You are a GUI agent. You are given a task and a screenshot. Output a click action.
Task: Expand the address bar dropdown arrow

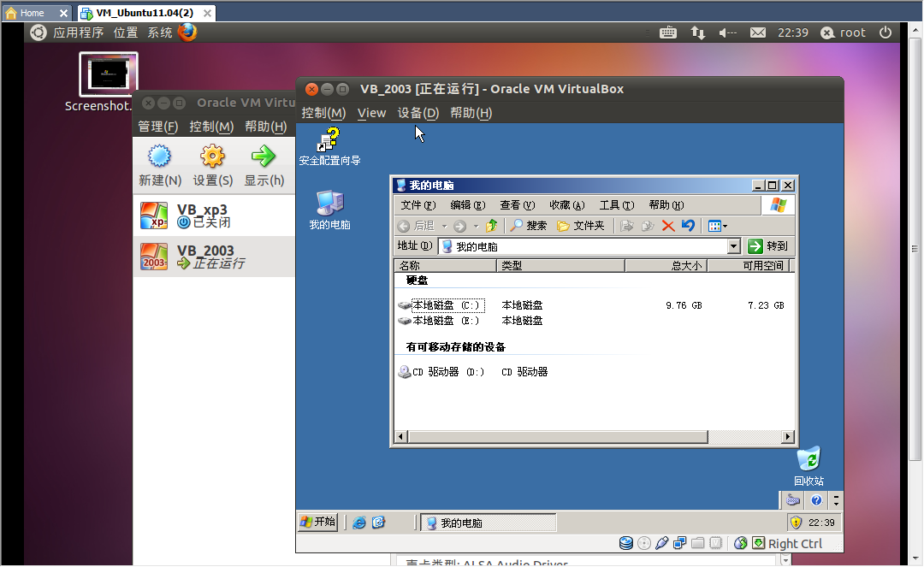point(734,246)
